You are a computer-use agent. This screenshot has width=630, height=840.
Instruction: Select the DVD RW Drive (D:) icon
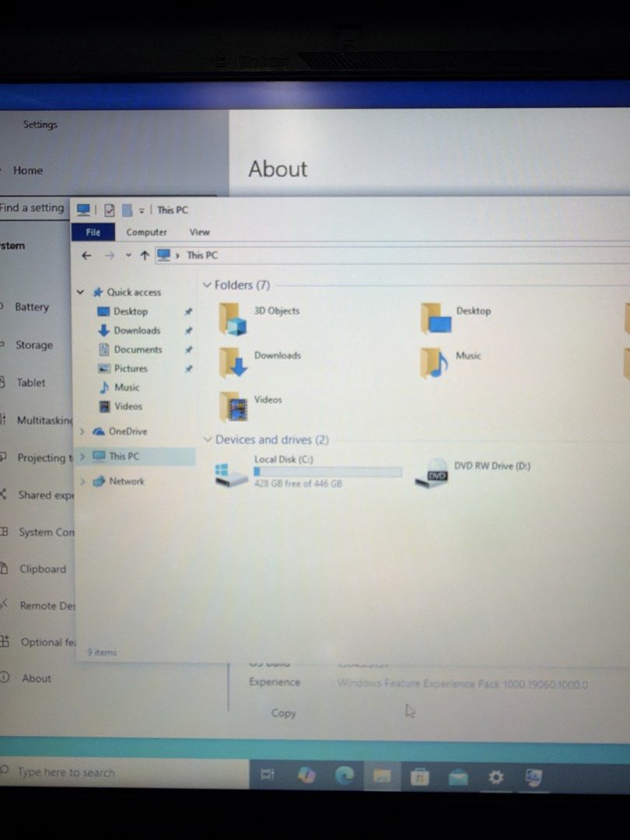point(432,473)
